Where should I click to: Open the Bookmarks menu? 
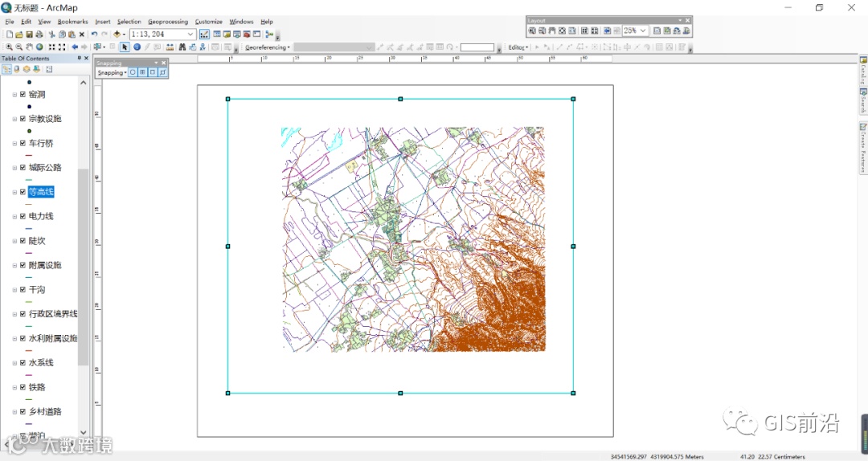tap(72, 22)
